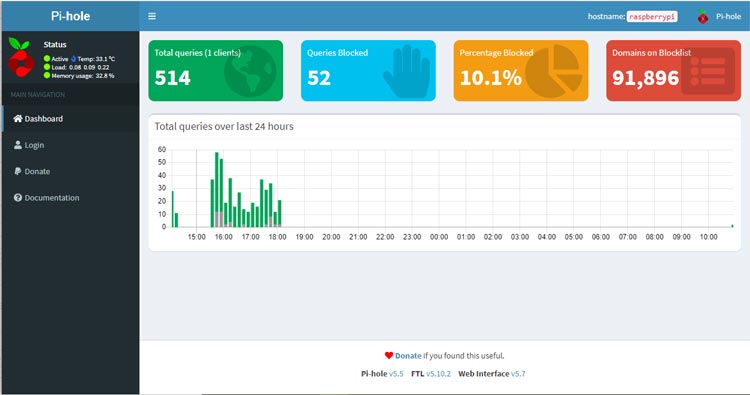
Task: Click the pie chart icon in Percentage Blocked
Action: (554, 71)
